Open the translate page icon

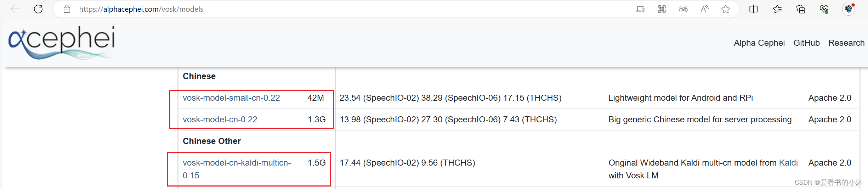683,9
